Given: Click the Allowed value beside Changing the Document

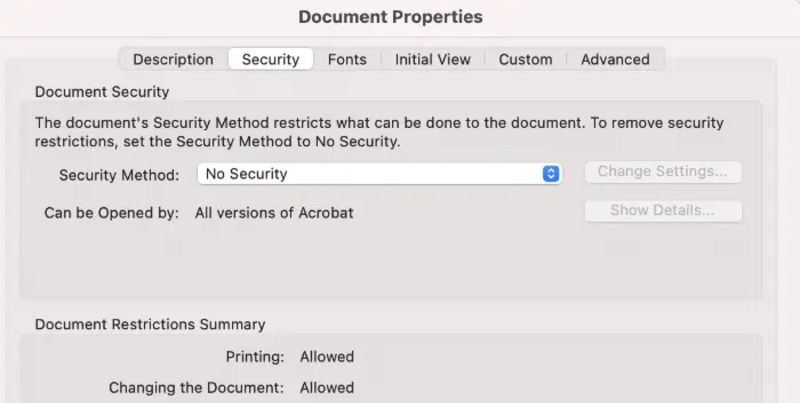Looking at the screenshot, I should click(x=325, y=388).
